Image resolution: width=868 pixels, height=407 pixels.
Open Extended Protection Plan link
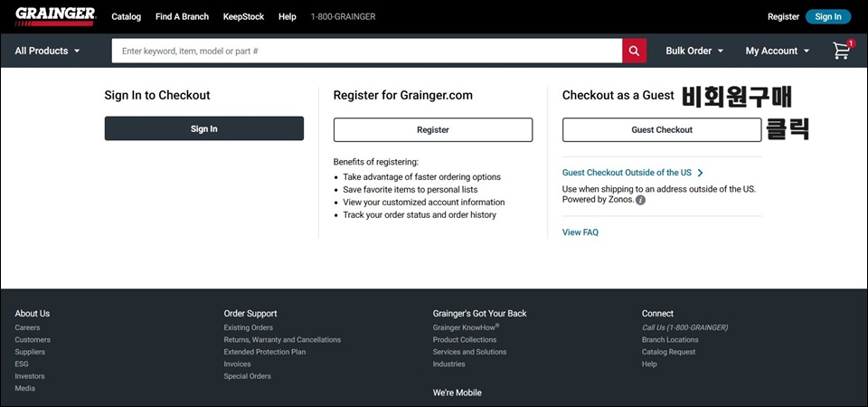[x=265, y=352]
